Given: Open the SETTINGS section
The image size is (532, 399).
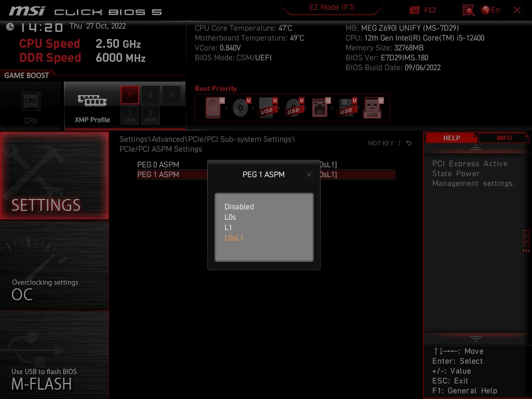Looking at the screenshot, I should coord(54,176).
